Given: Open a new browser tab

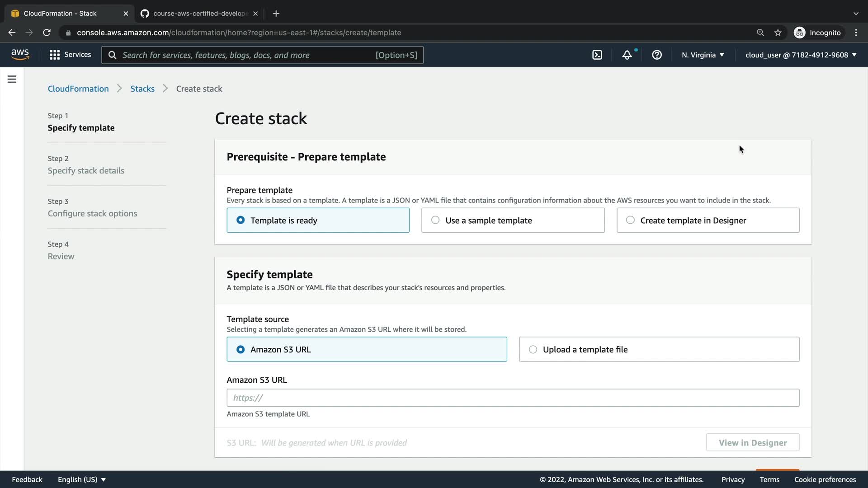Looking at the screenshot, I should click(x=276, y=14).
